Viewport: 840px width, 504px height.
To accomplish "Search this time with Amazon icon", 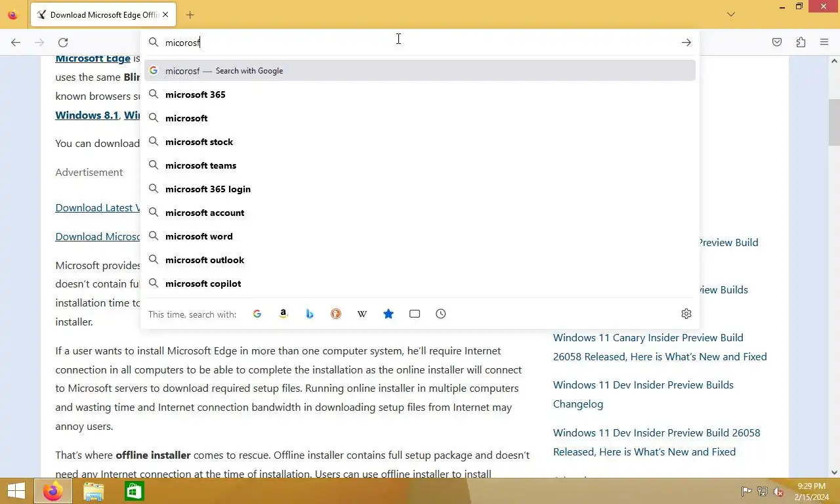I will [x=283, y=314].
